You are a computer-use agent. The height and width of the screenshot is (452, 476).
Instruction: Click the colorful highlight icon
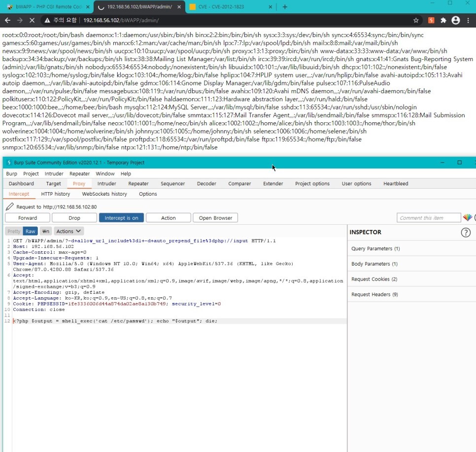468,217
